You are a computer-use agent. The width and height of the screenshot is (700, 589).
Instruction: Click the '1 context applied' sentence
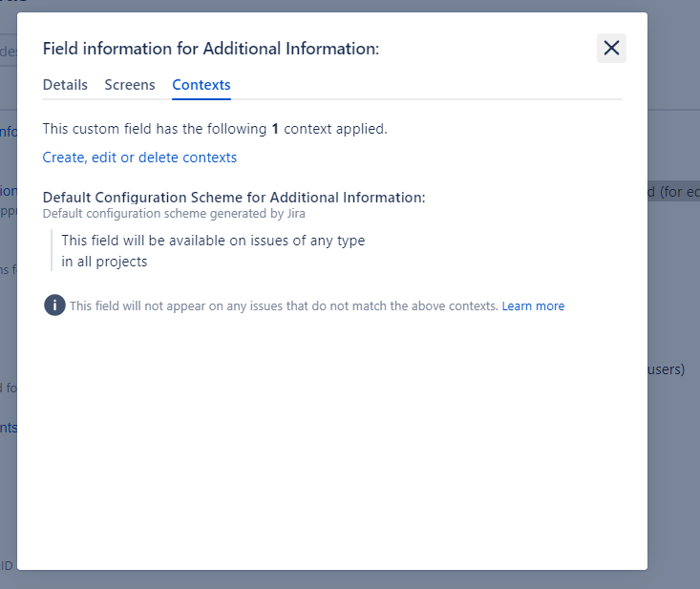pyautogui.click(x=215, y=129)
